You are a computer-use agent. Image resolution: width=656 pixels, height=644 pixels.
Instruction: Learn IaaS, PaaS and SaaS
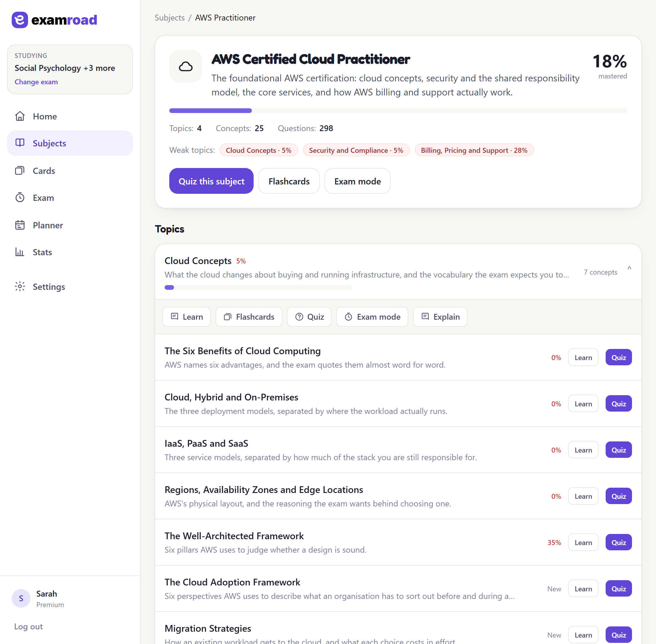[583, 450]
